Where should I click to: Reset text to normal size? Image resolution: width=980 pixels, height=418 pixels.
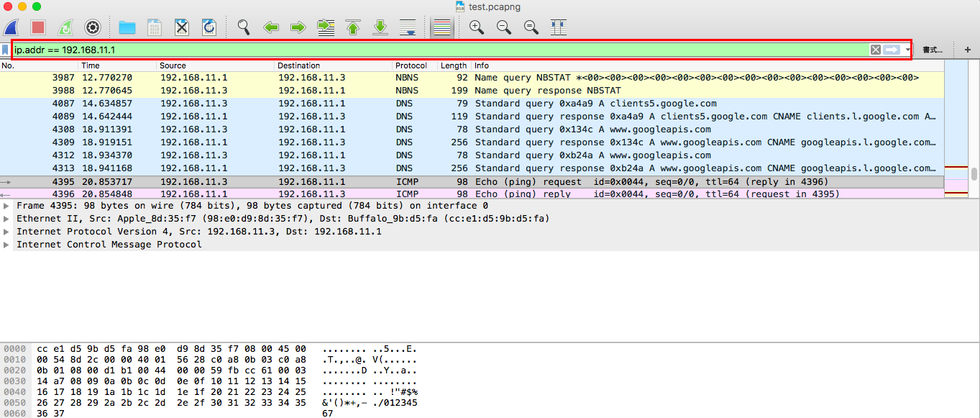coord(531,28)
